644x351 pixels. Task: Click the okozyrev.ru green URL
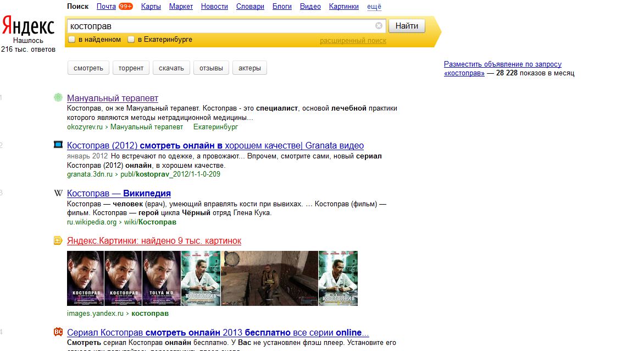coord(85,127)
